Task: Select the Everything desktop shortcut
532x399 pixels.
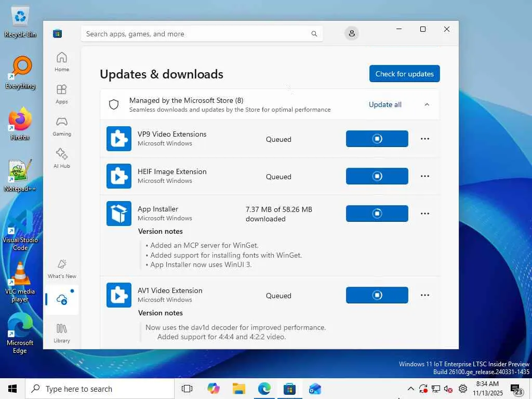Action: point(20,73)
